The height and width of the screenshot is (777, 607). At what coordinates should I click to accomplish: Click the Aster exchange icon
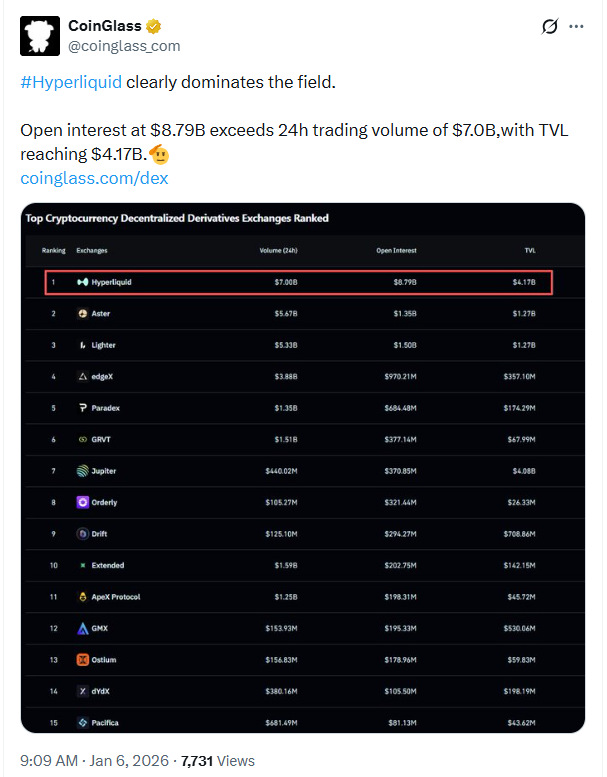point(82,314)
